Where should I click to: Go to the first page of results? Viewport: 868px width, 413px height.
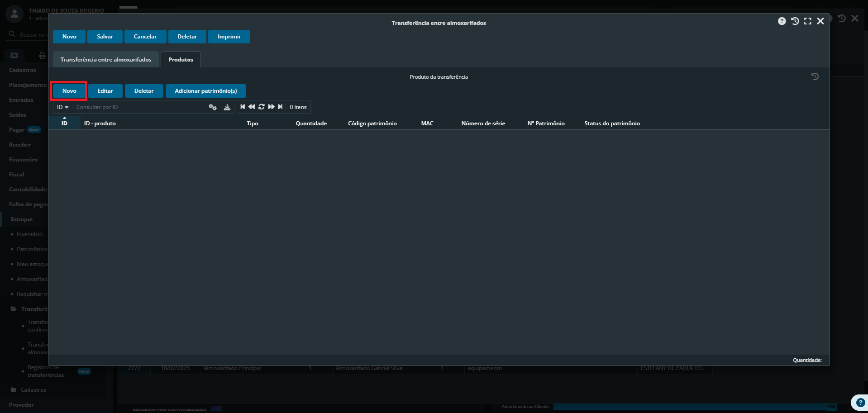pyautogui.click(x=243, y=107)
